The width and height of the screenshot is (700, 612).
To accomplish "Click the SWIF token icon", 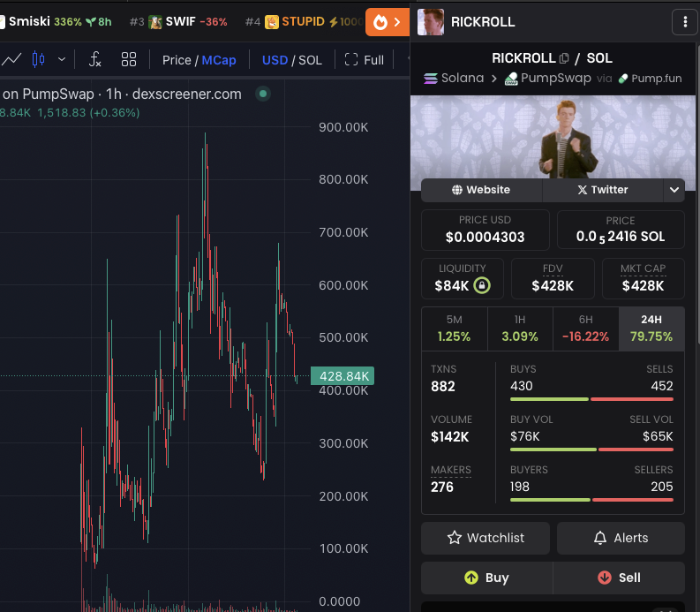I will (155, 22).
